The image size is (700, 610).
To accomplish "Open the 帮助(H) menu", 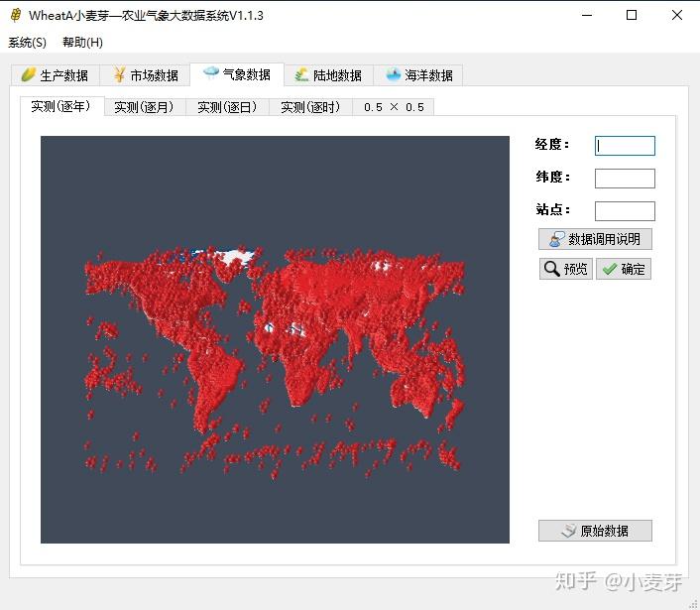I will (82, 43).
